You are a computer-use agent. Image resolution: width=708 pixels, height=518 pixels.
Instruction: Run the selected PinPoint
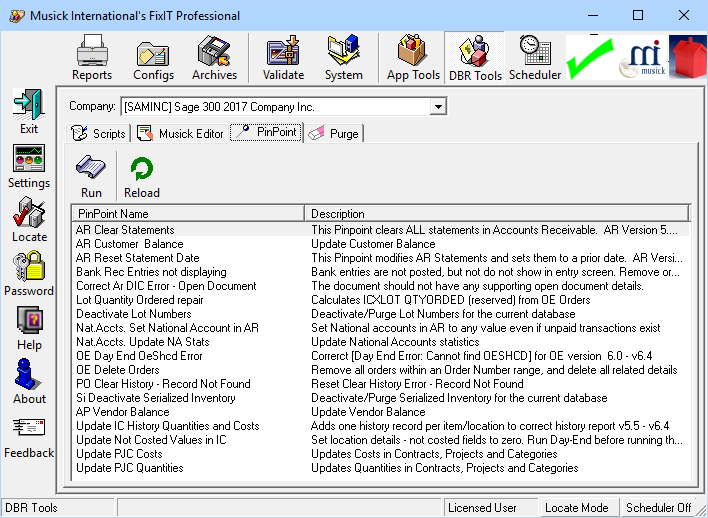coord(91,177)
